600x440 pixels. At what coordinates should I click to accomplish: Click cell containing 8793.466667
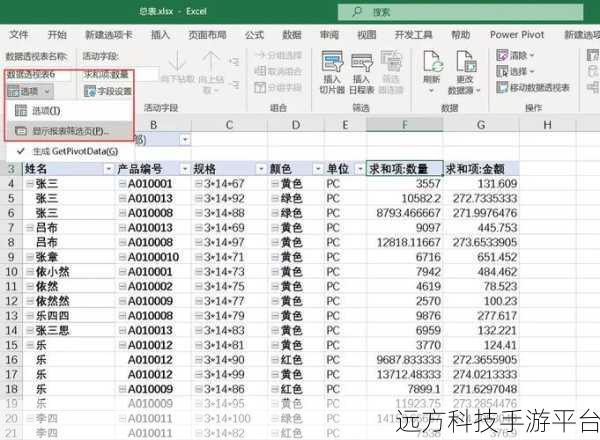click(404, 213)
